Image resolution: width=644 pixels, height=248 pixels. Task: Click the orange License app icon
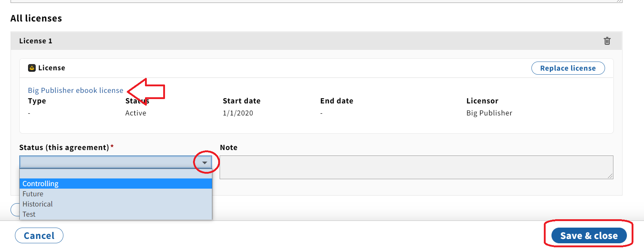pyautogui.click(x=32, y=68)
